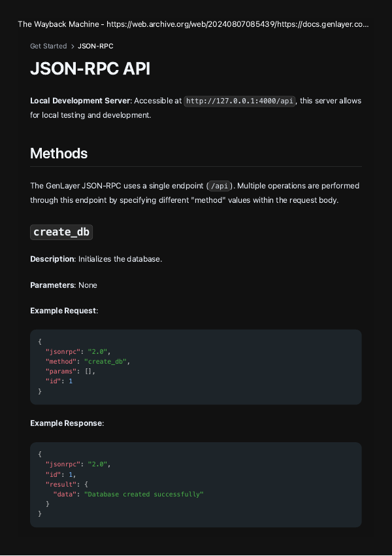Screen dimensions: 392x556
Task: Click inside the Example Response code block
Action: pyautogui.click(x=196, y=484)
